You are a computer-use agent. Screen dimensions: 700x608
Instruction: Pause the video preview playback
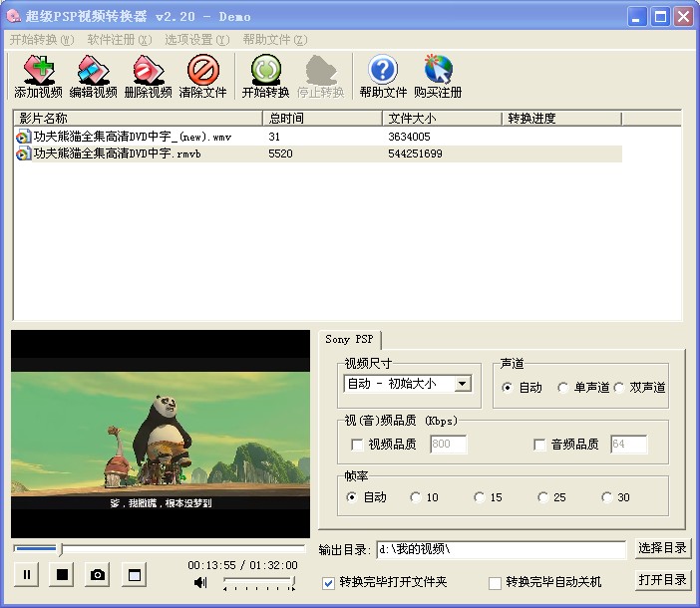click(x=26, y=574)
